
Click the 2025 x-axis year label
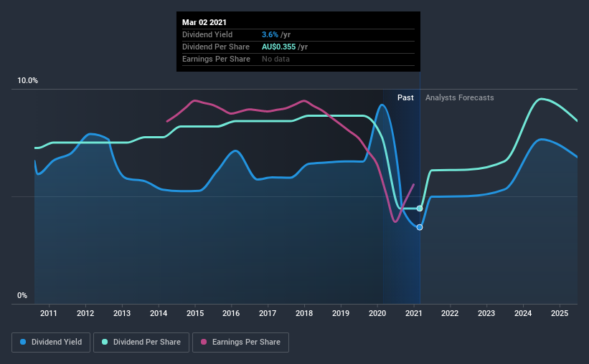coord(560,313)
